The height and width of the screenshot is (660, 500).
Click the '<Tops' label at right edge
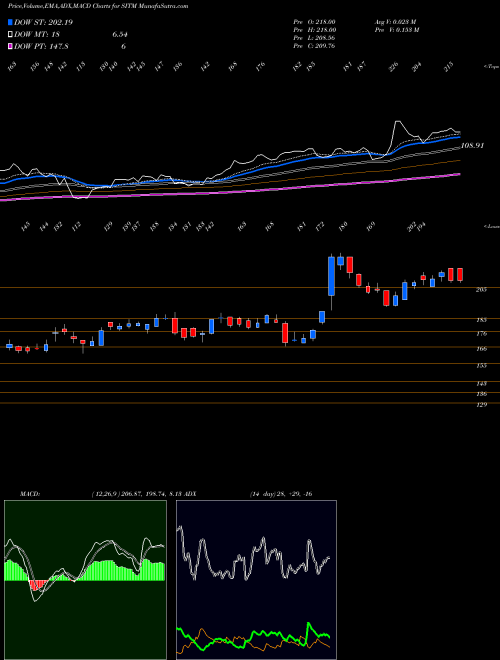[491, 67]
